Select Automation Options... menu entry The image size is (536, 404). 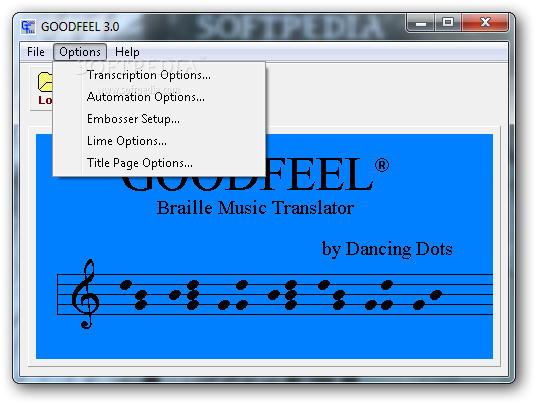click(159, 97)
